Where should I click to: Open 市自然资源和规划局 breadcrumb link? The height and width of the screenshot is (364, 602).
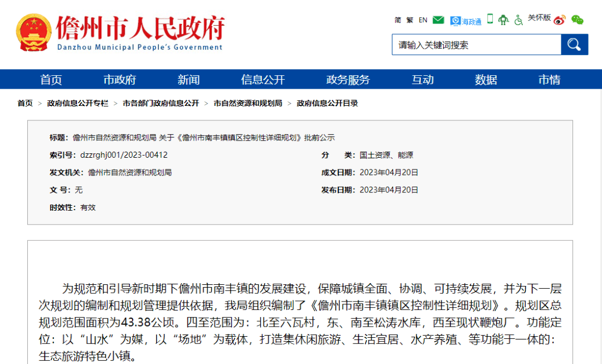tap(247, 103)
